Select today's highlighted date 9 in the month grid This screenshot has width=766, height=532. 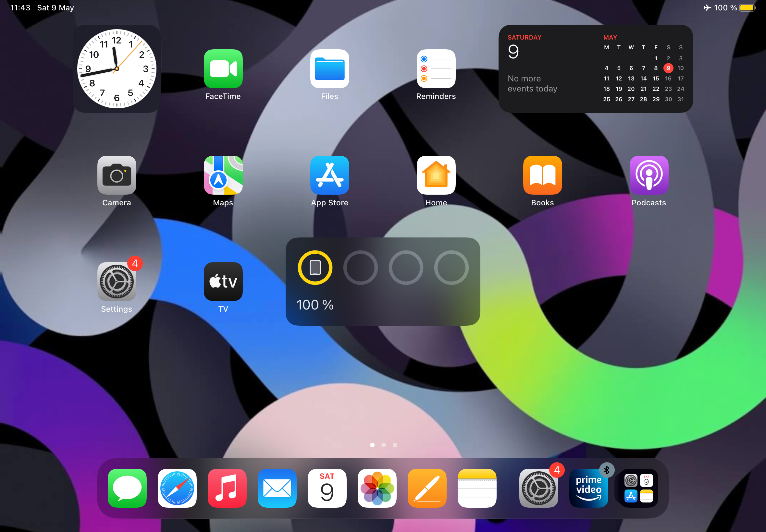click(x=668, y=68)
